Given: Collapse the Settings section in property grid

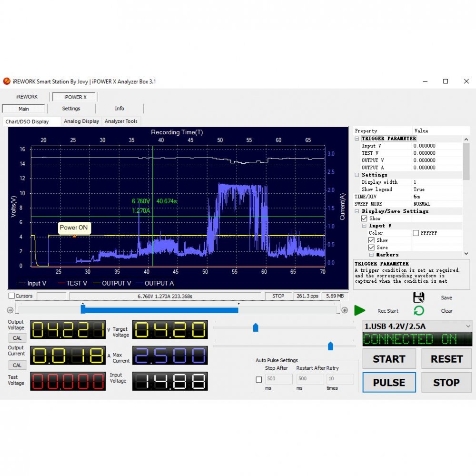Looking at the screenshot, I should click(x=357, y=175).
